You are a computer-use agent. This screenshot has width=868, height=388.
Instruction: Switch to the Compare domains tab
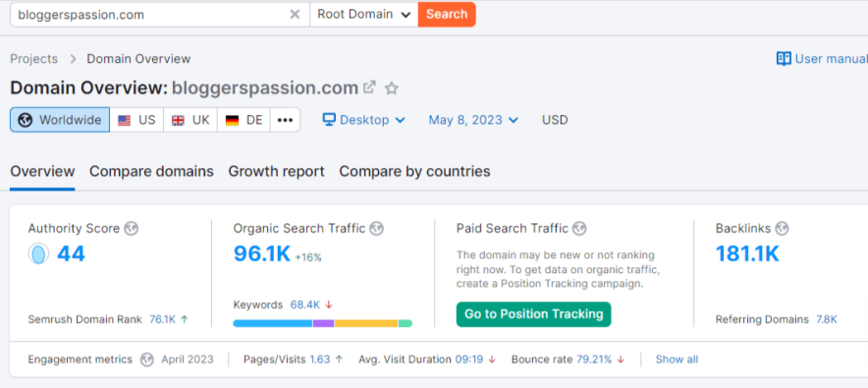pyautogui.click(x=151, y=172)
